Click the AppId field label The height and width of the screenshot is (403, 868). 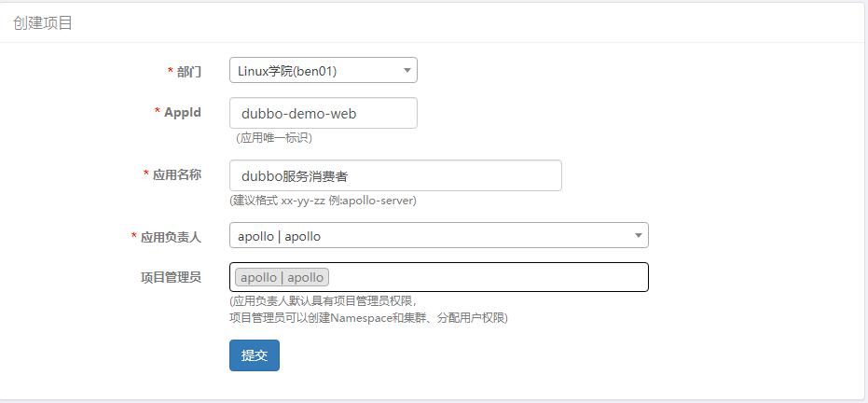(182, 112)
